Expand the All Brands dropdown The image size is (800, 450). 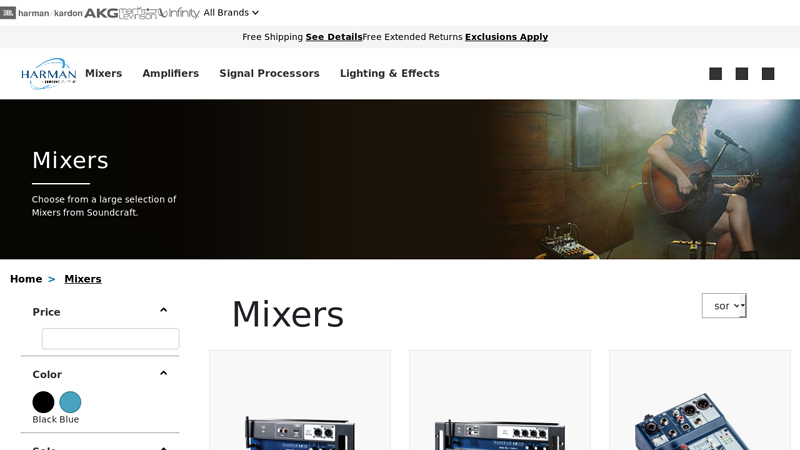[x=231, y=13]
